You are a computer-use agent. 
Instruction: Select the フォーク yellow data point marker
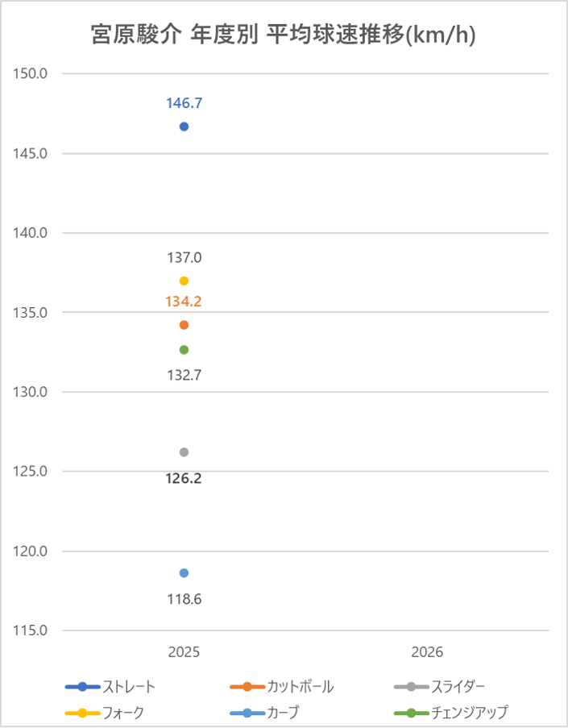[x=184, y=281]
